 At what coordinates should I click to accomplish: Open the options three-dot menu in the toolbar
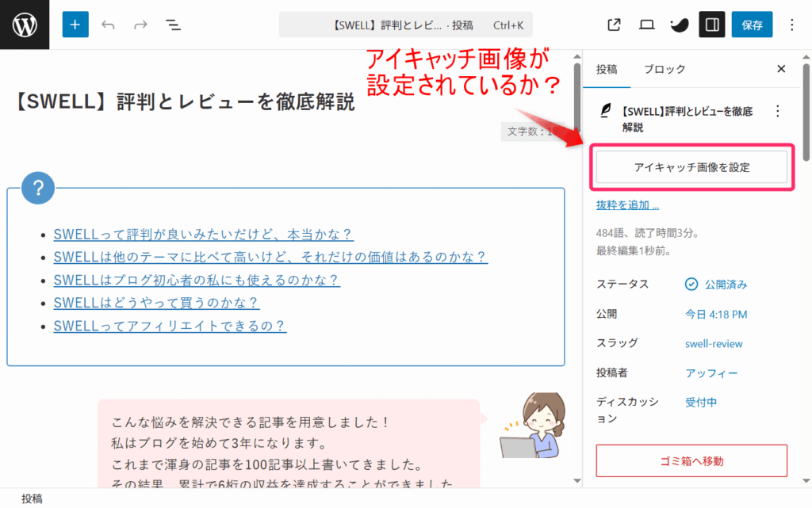click(x=792, y=25)
